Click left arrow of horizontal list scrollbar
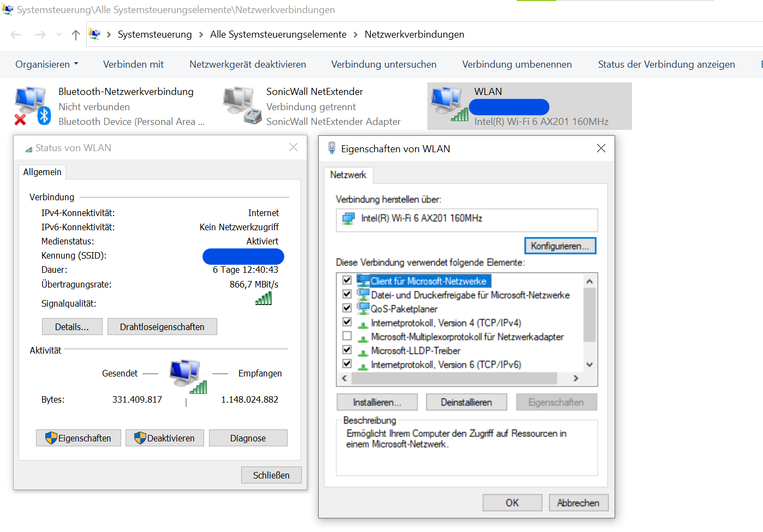The height and width of the screenshot is (532, 763). point(344,378)
